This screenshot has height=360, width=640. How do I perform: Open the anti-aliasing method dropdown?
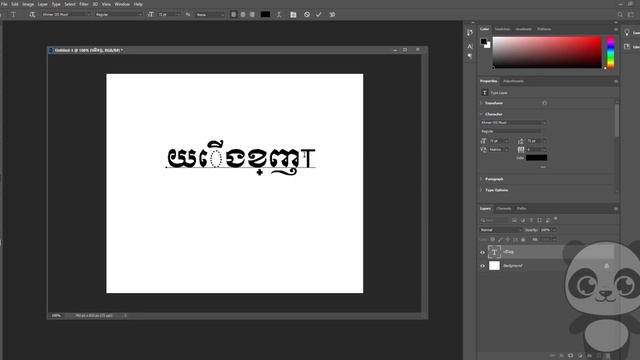pos(210,14)
